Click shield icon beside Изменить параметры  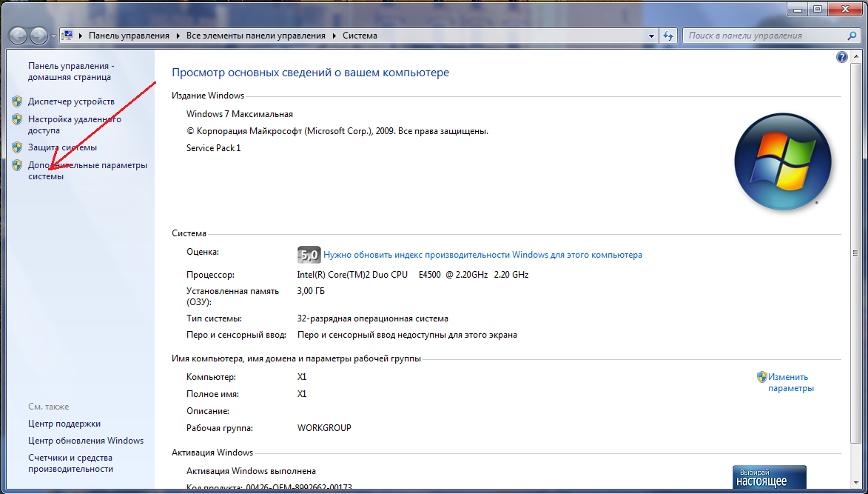761,377
